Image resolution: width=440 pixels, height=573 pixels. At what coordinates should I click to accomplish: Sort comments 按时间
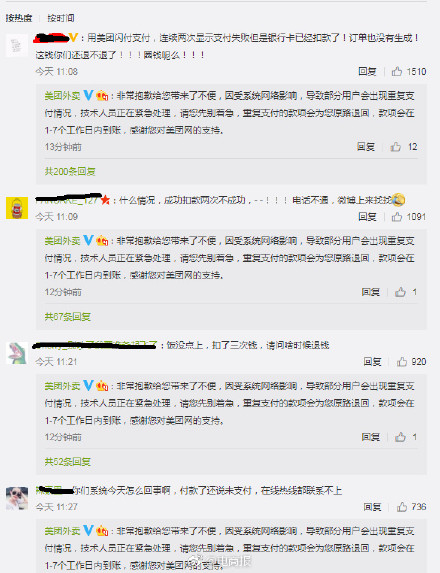point(61,18)
